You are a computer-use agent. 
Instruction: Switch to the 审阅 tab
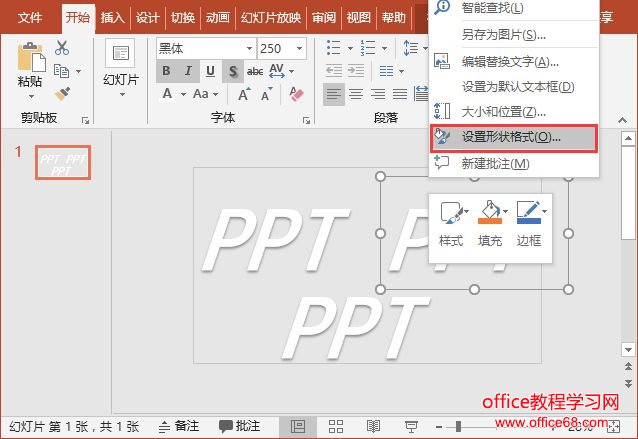tap(323, 18)
